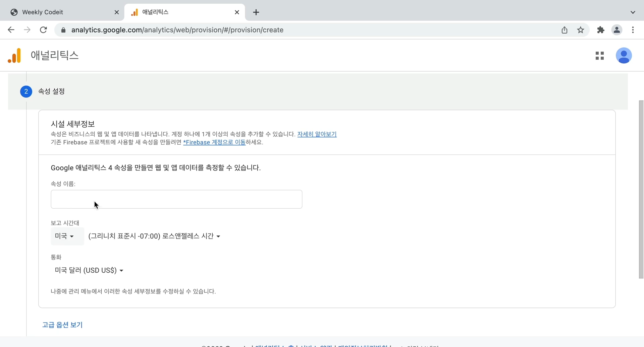
Task: Click the Google Analytics logo
Action: (x=14, y=55)
